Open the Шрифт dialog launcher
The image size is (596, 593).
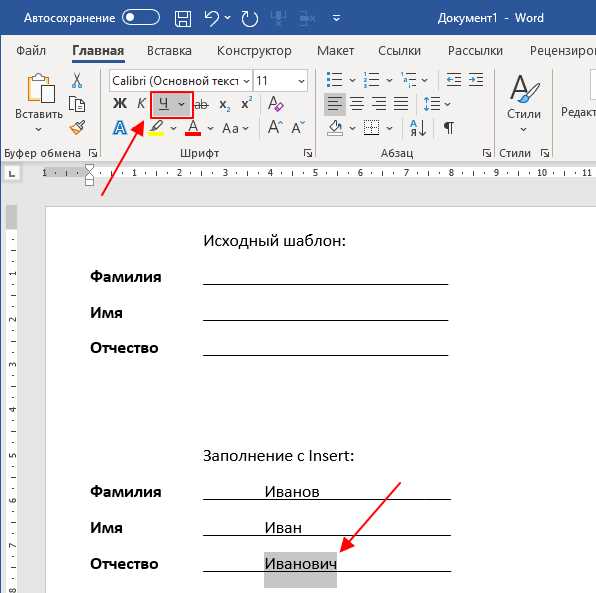click(308, 153)
